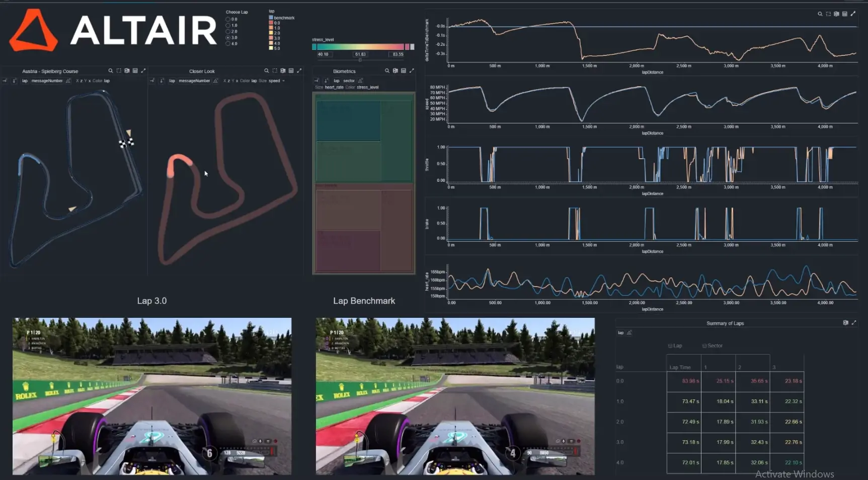Collapse the Sector group in Summary of Laps
868x480 pixels.
(x=703, y=346)
